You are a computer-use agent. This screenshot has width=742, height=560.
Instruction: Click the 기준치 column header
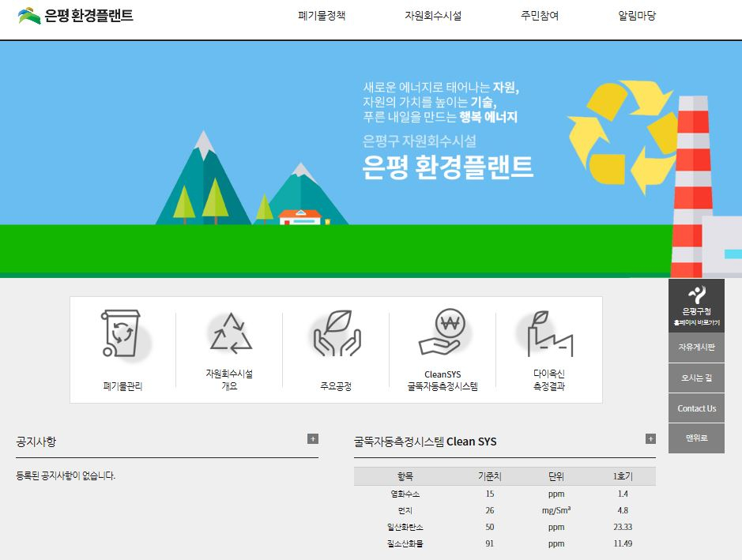pyautogui.click(x=490, y=476)
